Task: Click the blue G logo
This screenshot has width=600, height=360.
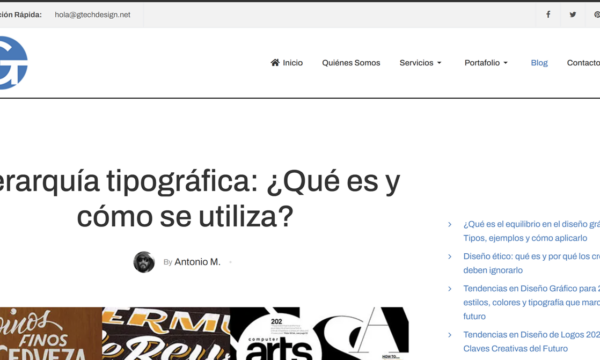Action: pos(13,63)
